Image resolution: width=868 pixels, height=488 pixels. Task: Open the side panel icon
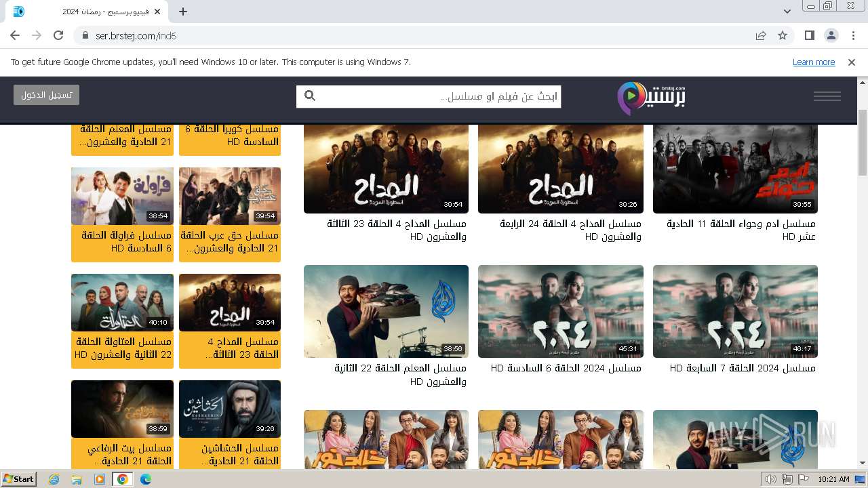810,35
